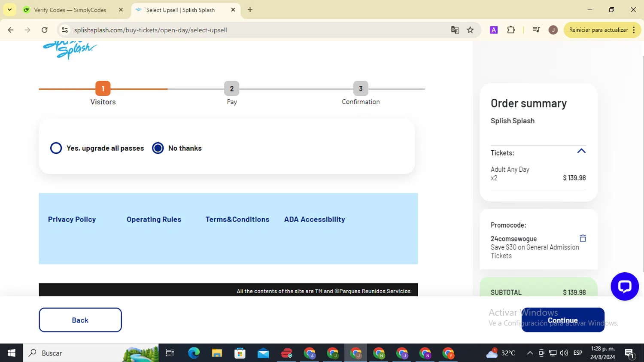Collapse the Tickets section chevron
The width and height of the screenshot is (644, 362).
(581, 151)
